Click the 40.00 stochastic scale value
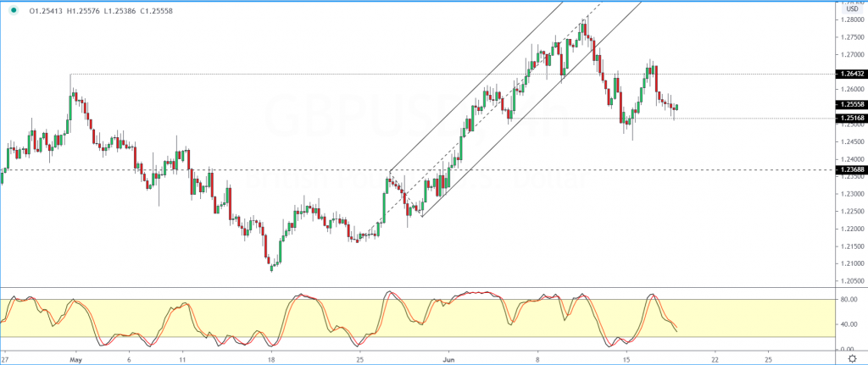This screenshot has height=365, width=868. click(848, 324)
